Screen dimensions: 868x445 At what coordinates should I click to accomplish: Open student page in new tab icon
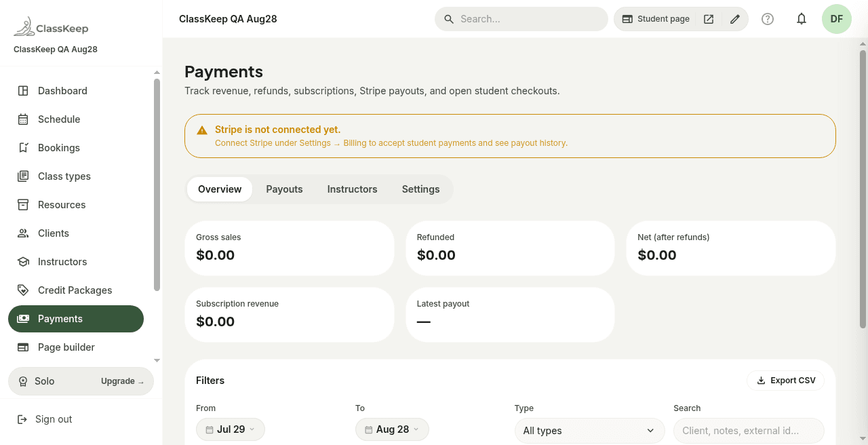(x=709, y=19)
